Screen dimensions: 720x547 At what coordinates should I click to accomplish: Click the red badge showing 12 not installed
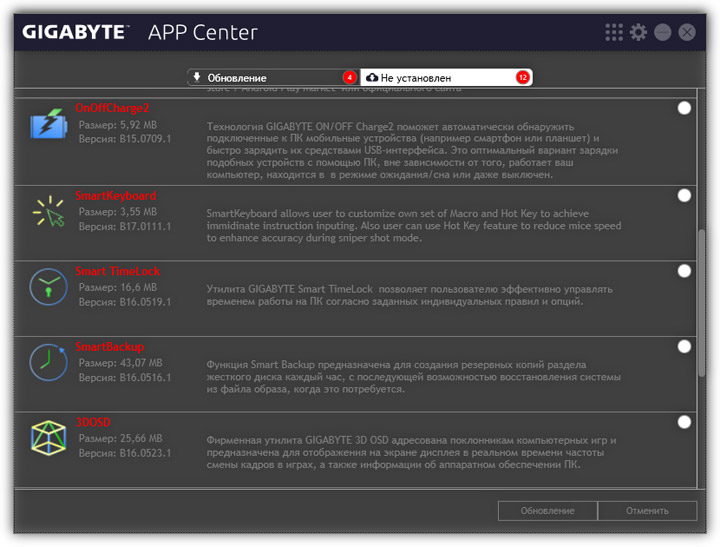[523, 78]
